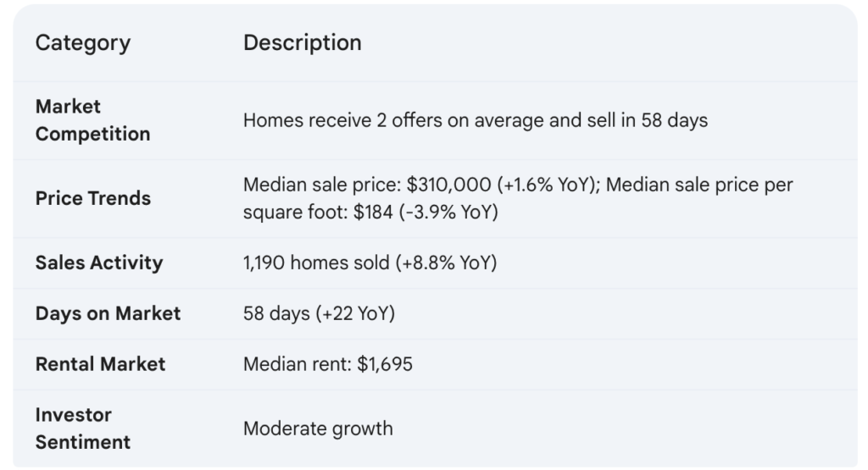Click the Category column header
This screenshot has width=868, height=470.
click(x=83, y=43)
